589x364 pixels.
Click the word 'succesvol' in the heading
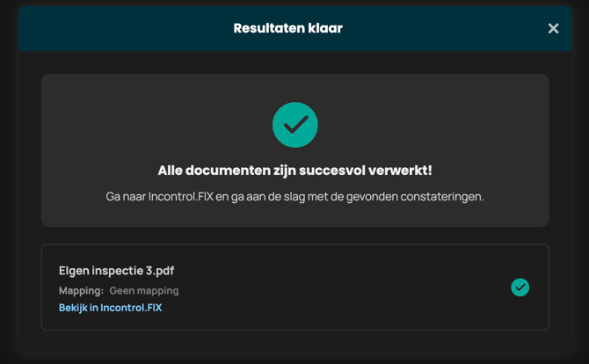[328, 171]
